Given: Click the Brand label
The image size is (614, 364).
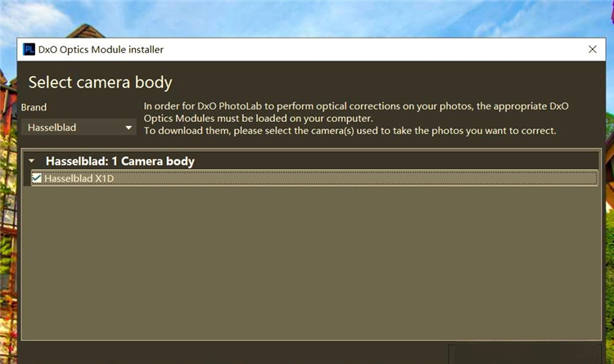Looking at the screenshot, I should click(x=34, y=107).
